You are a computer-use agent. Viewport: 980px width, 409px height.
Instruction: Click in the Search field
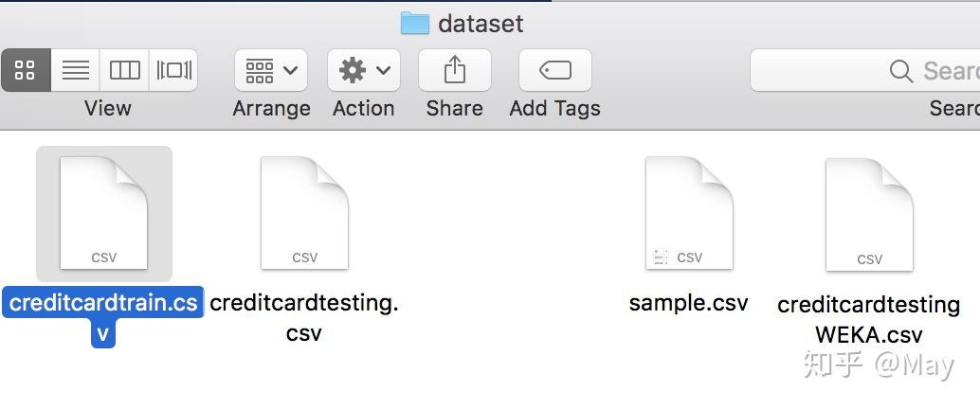(938, 71)
